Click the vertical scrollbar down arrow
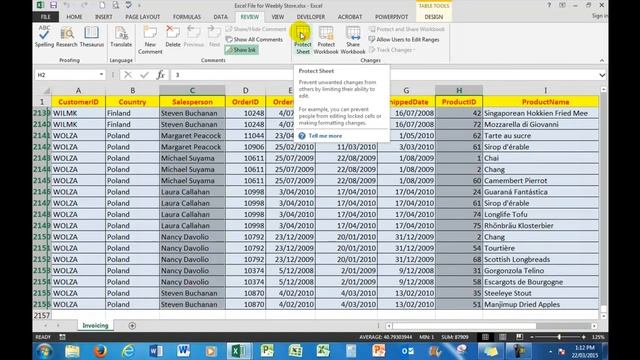Viewport: 640px width, 360px height. (603, 316)
